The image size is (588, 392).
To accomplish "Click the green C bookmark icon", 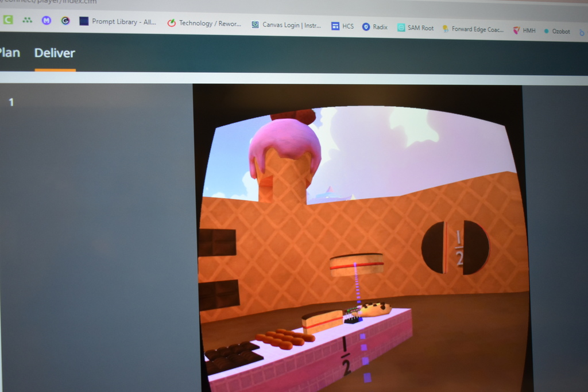I will point(7,20).
